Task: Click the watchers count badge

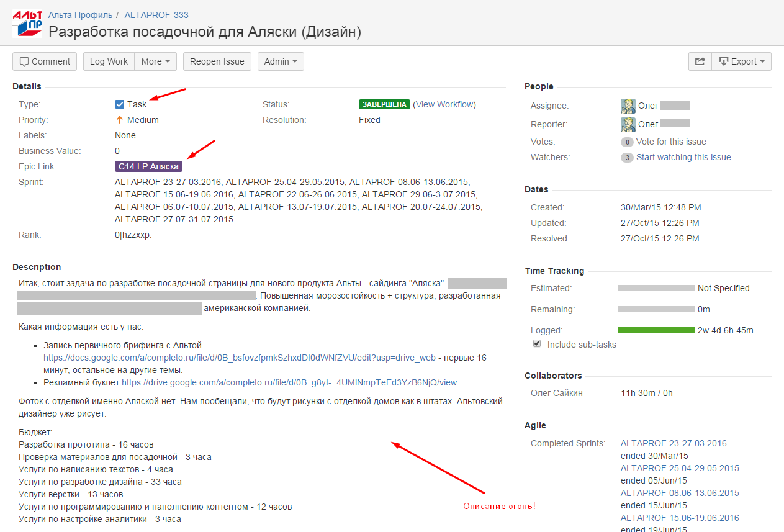Action: tap(627, 158)
